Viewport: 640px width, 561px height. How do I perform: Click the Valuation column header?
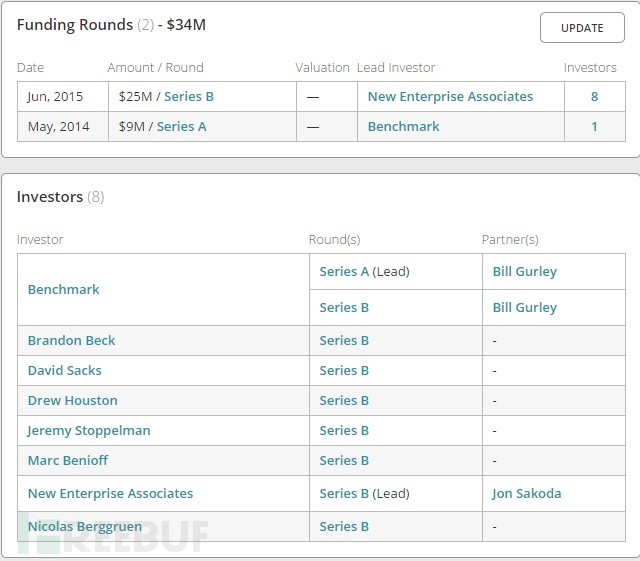click(322, 67)
